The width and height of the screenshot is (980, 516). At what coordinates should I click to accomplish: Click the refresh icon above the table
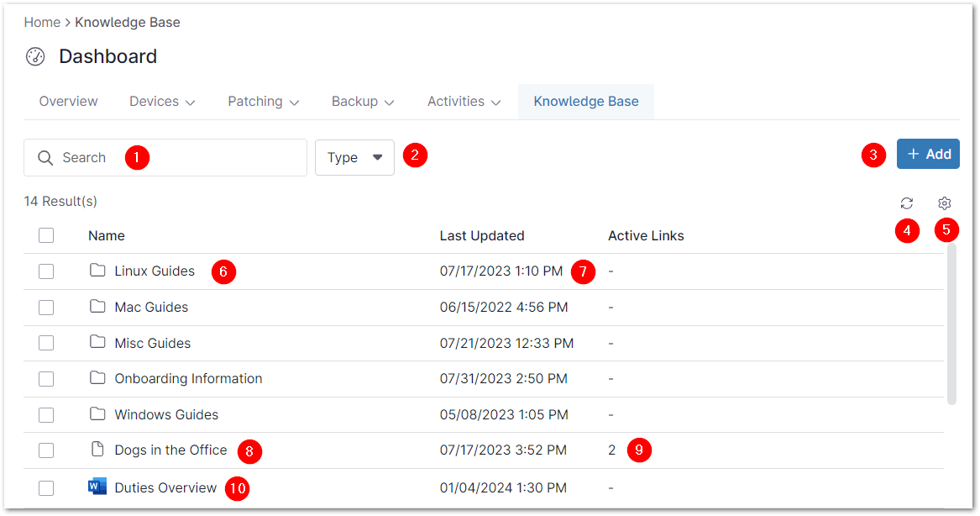click(906, 203)
